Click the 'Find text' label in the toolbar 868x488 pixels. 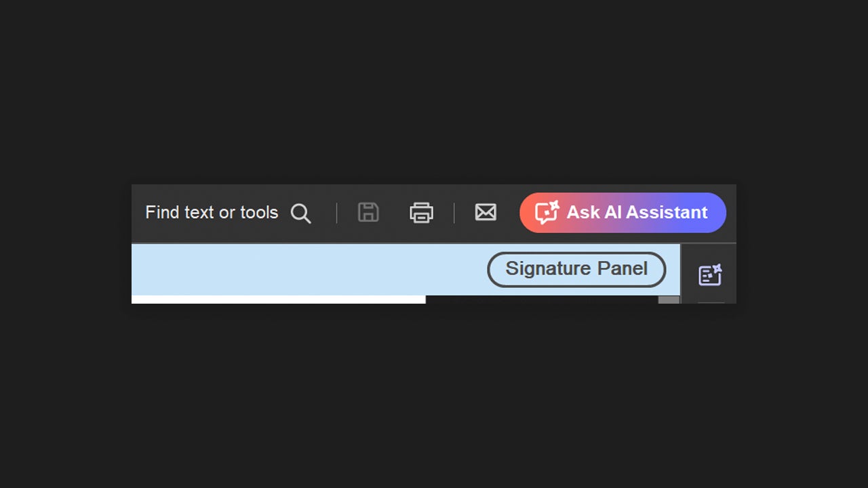[180, 212]
